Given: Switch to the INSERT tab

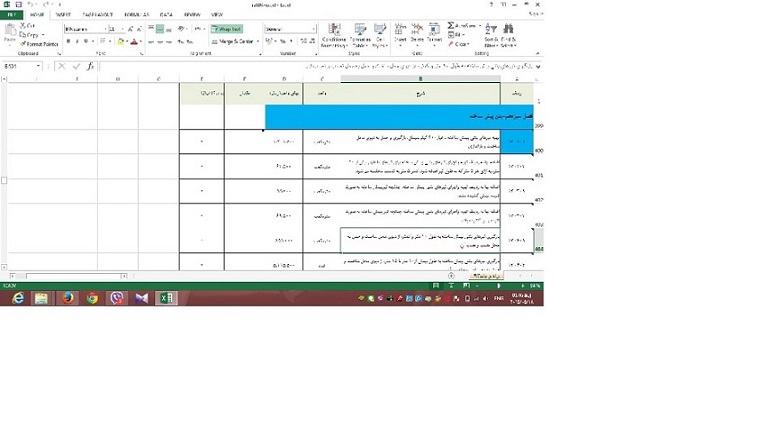Looking at the screenshot, I should (x=63, y=15).
